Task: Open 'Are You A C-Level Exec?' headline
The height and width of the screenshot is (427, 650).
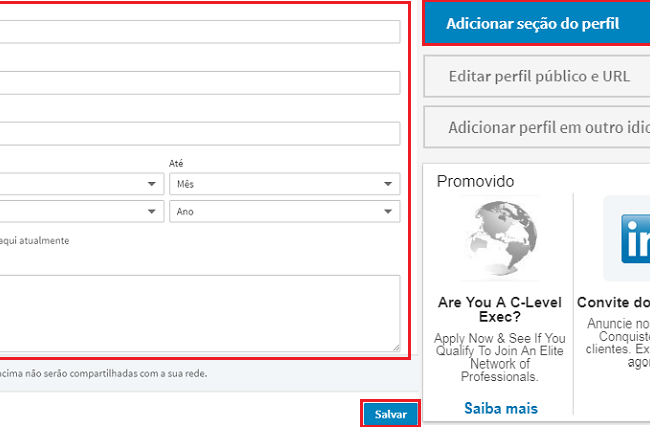Action: (x=500, y=309)
